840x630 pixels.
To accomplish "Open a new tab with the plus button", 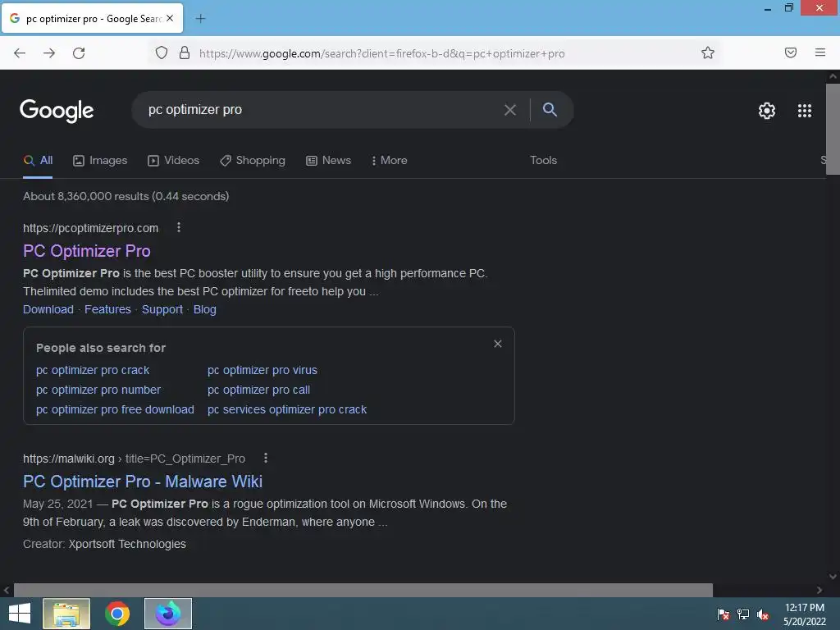I will 200,19.
